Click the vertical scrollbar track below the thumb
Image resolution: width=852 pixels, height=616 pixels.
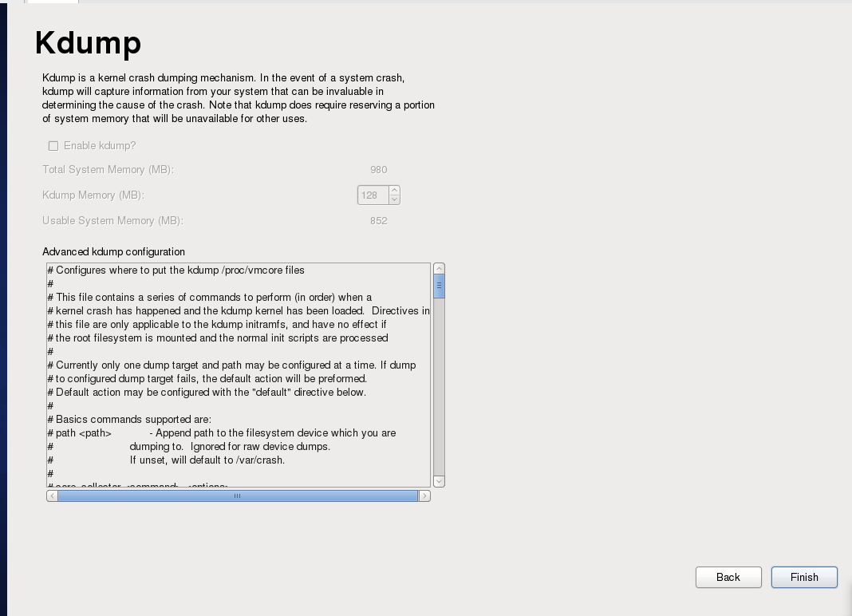(x=439, y=386)
